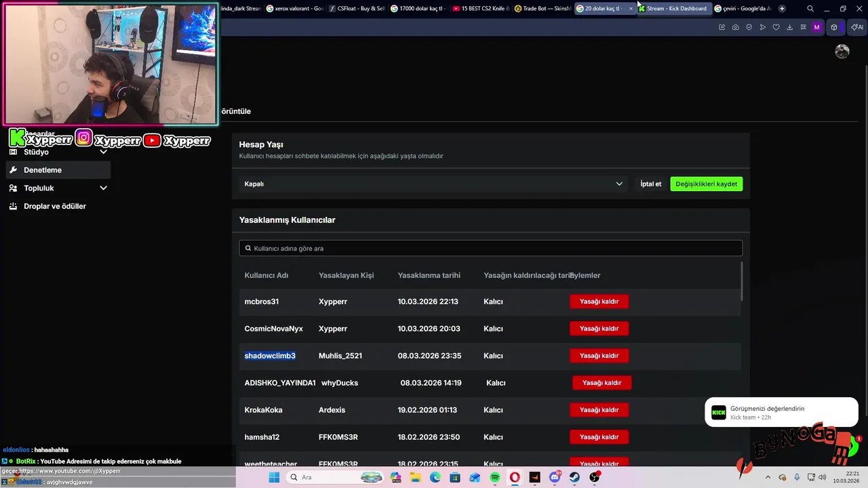
Task: Click the Kick logo in notification
Action: [x=719, y=412]
